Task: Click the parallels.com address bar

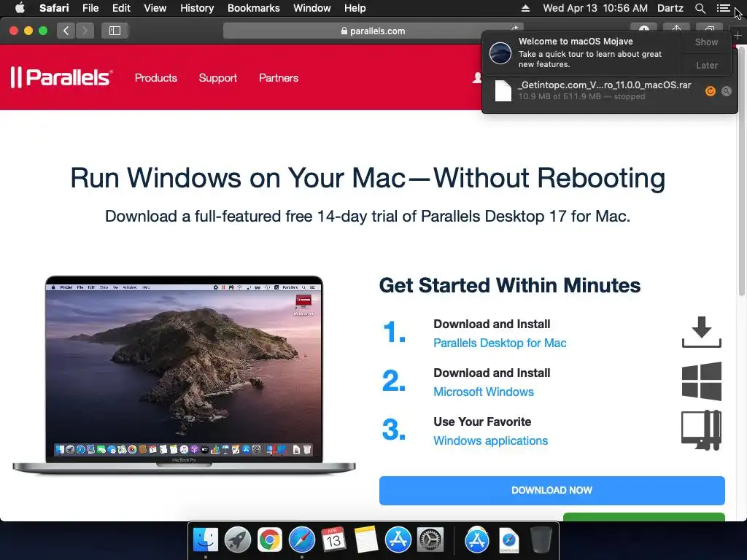Action: [373, 31]
